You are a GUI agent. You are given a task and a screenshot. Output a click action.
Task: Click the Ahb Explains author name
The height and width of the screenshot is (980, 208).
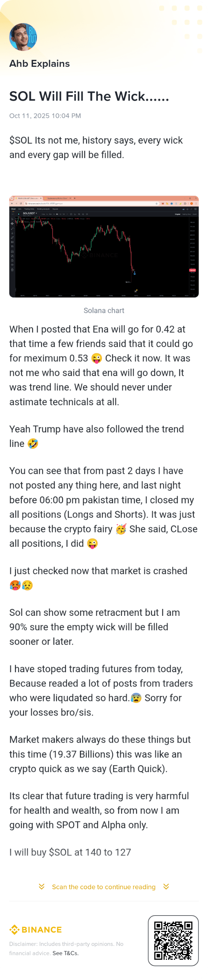point(40,63)
